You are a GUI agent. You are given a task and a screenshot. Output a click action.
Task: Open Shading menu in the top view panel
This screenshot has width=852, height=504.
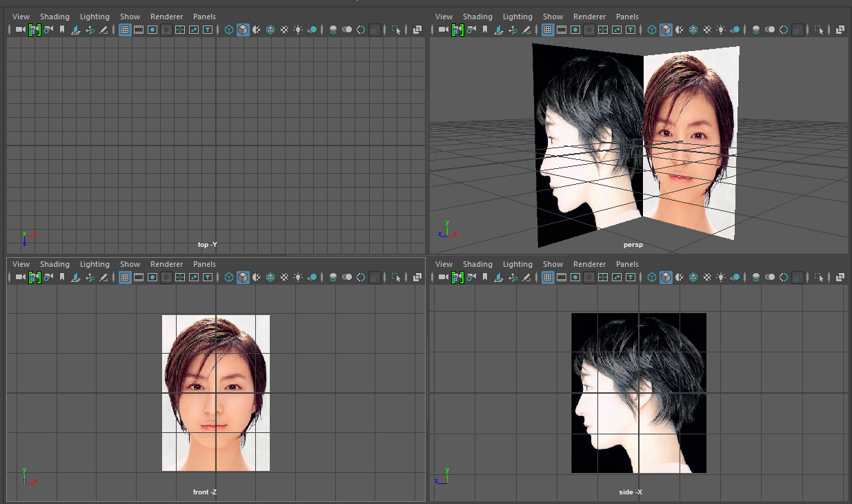coord(55,17)
